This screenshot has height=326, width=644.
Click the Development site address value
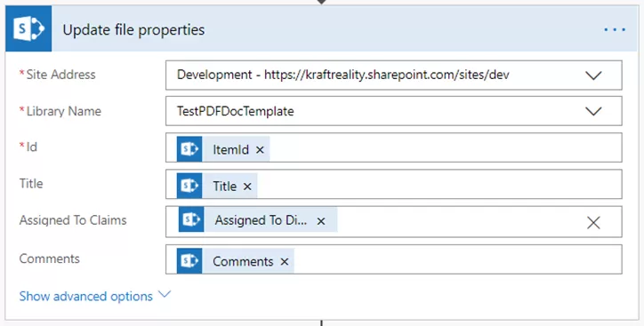pyautogui.click(x=343, y=75)
